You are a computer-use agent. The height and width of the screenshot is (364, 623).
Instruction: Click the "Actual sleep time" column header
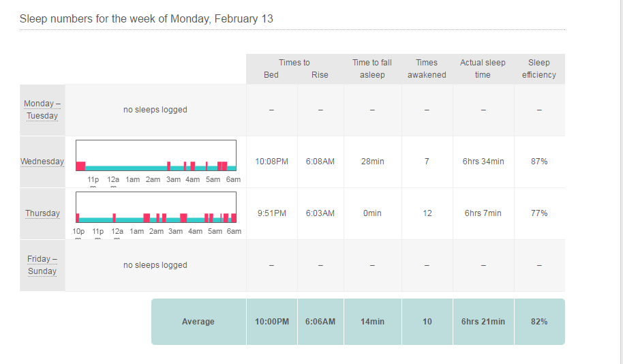tap(483, 69)
